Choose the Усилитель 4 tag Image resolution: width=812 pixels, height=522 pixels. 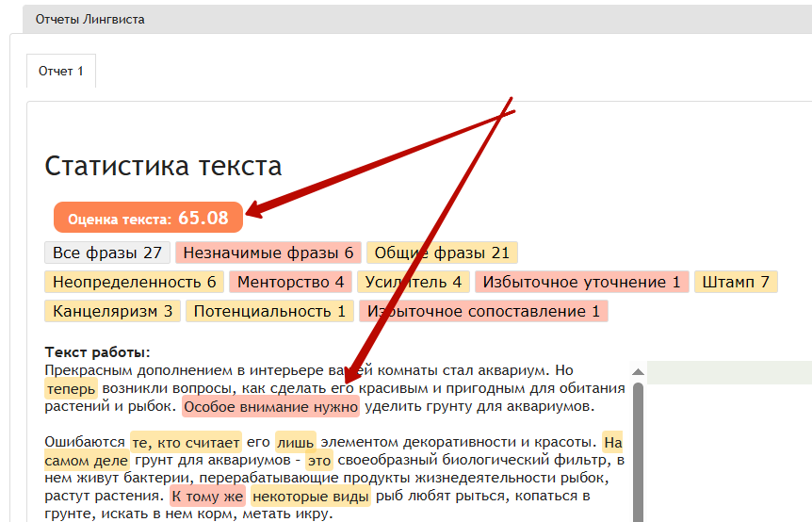(x=414, y=282)
